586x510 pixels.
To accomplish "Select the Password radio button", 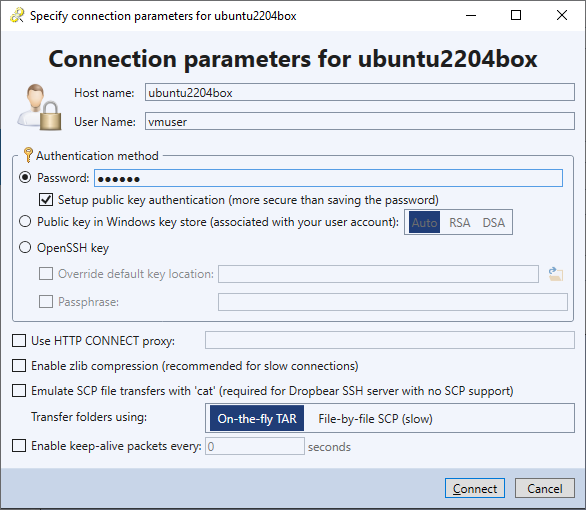I will [25, 177].
